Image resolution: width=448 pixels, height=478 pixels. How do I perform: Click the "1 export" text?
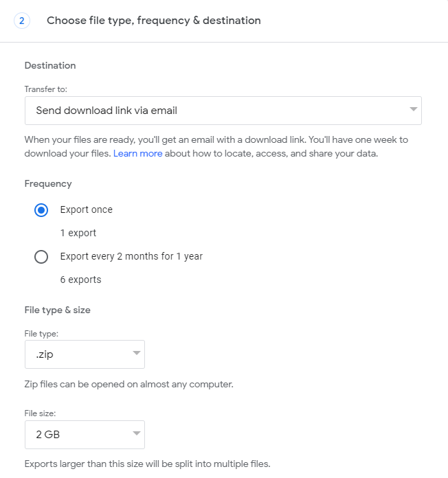(x=78, y=233)
